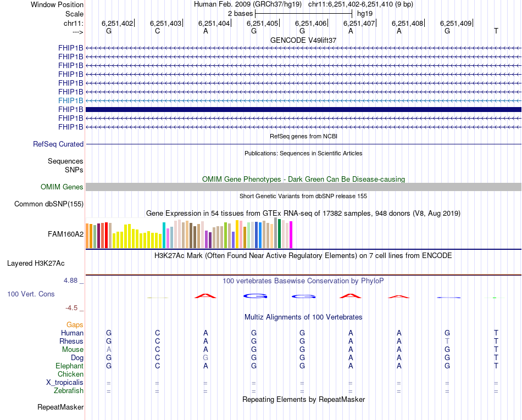Screen dimensions: 522x420
Task: Open Multiz Alignments of 100 Vertebrates title
Action: (303, 317)
